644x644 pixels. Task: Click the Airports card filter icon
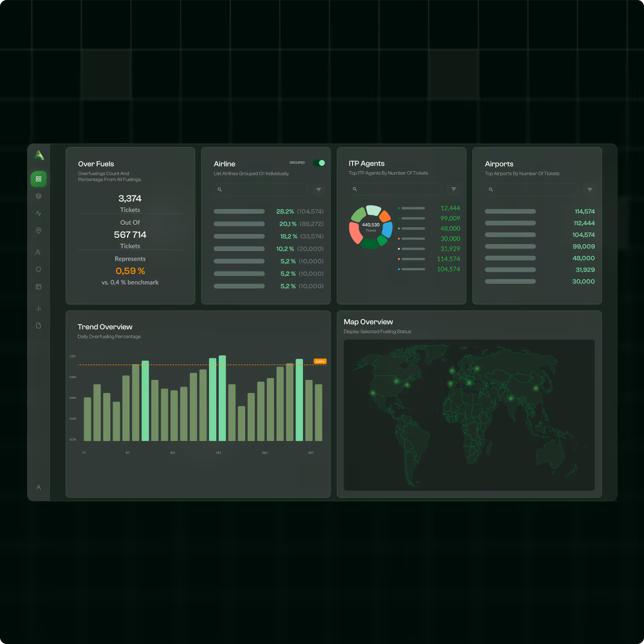point(590,189)
